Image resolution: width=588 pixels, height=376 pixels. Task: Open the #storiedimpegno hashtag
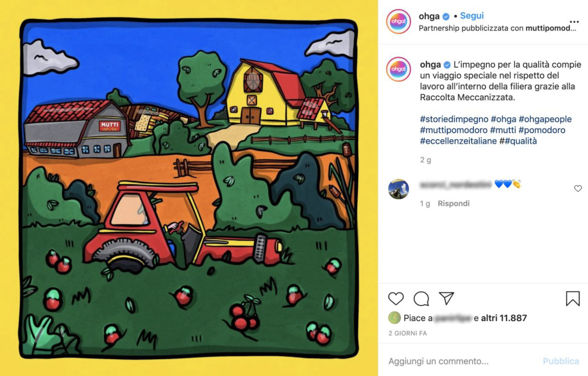[454, 119]
